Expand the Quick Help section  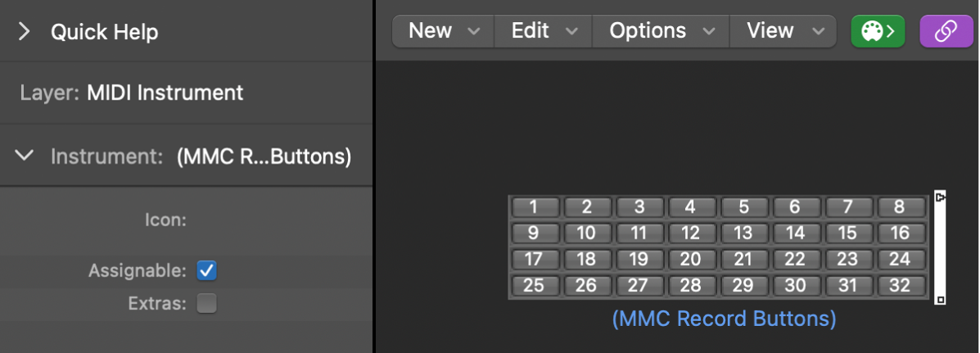tap(25, 32)
